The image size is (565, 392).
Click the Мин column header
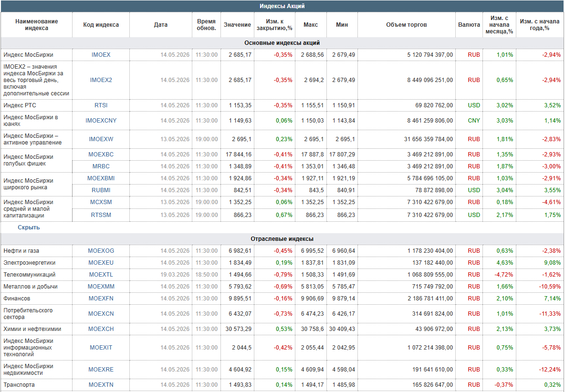[342, 25]
